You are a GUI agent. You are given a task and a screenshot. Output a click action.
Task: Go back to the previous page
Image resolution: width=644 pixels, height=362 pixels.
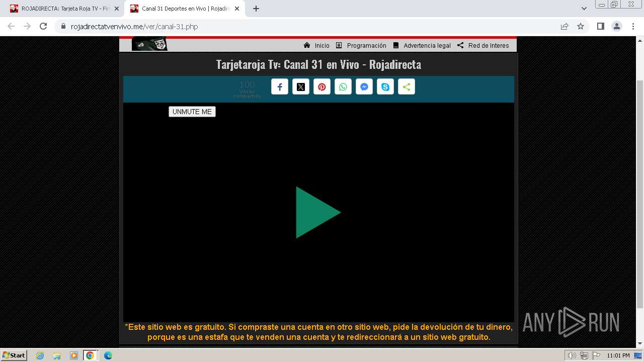[x=11, y=26]
